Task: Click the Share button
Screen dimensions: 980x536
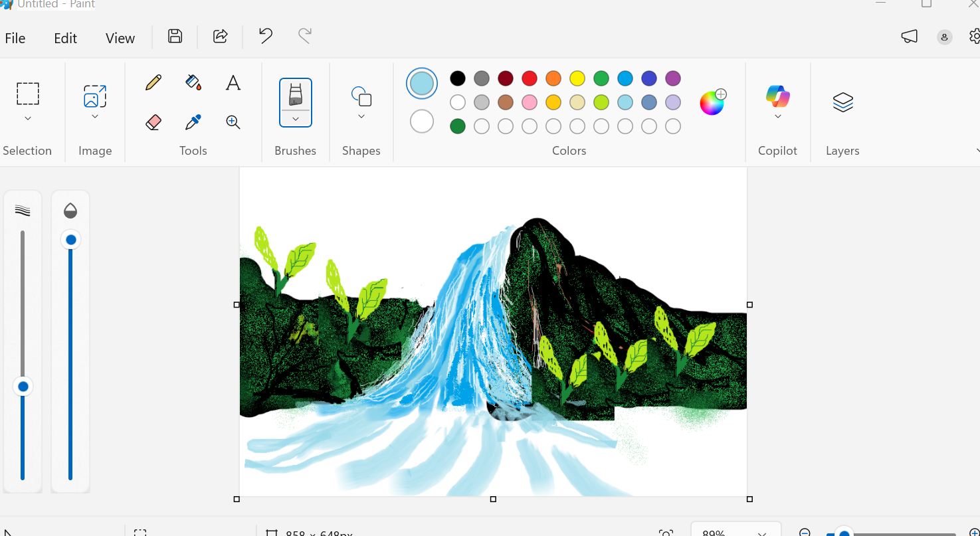Action: (220, 36)
